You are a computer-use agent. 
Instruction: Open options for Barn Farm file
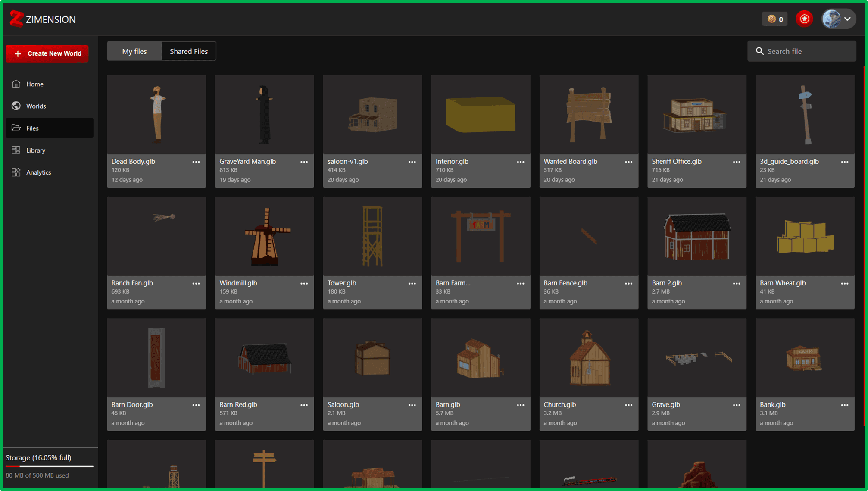point(521,283)
